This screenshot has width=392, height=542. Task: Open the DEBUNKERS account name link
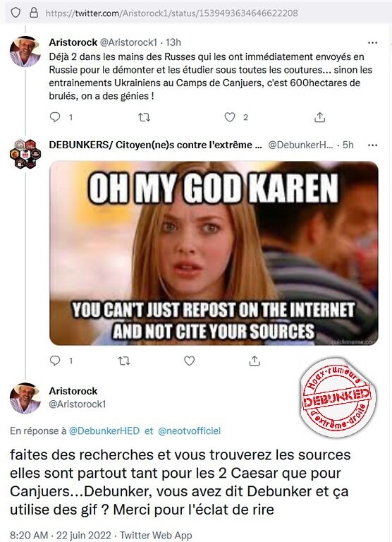pyautogui.click(x=155, y=145)
